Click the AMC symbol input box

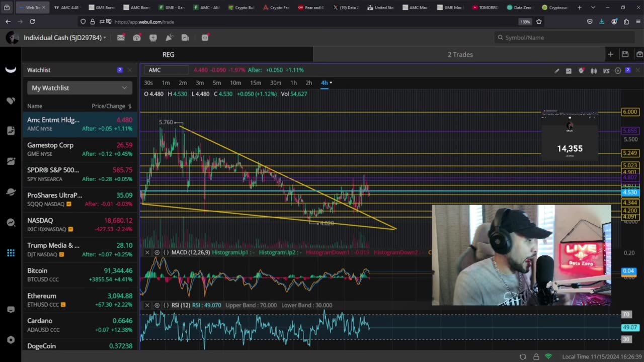pyautogui.click(x=167, y=70)
